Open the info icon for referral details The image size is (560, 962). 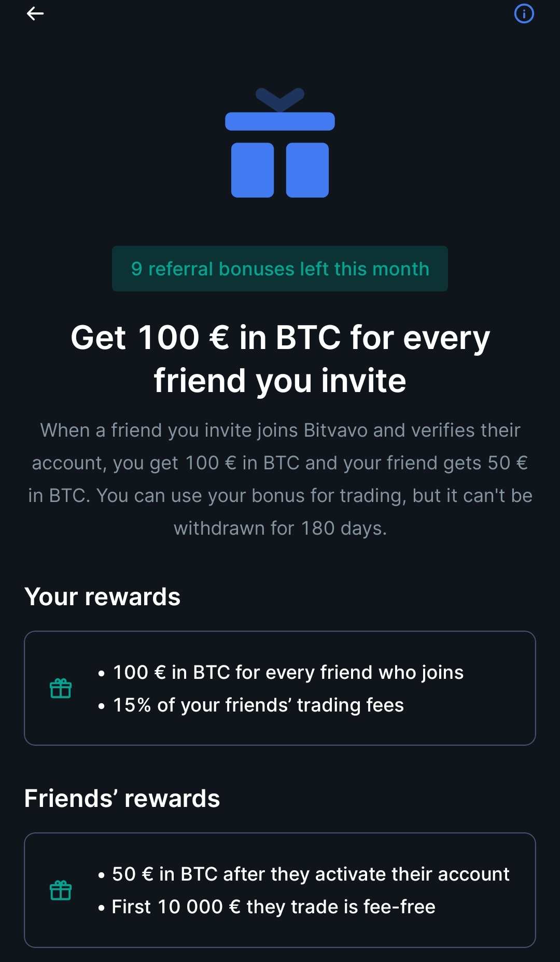click(524, 14)
